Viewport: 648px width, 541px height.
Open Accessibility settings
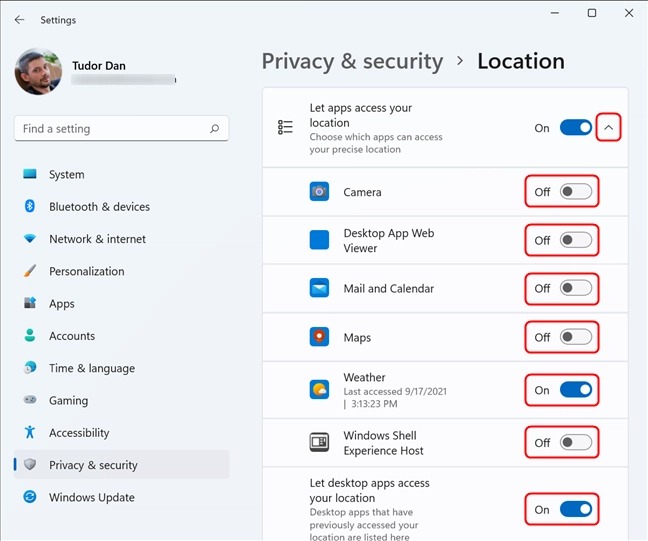122,432
